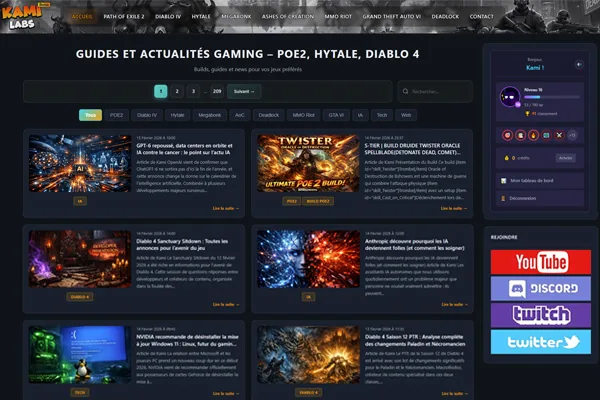Filter articles by GTA VI pill
This screenshot has height=400, width=600.
click(x=336, y=115)
